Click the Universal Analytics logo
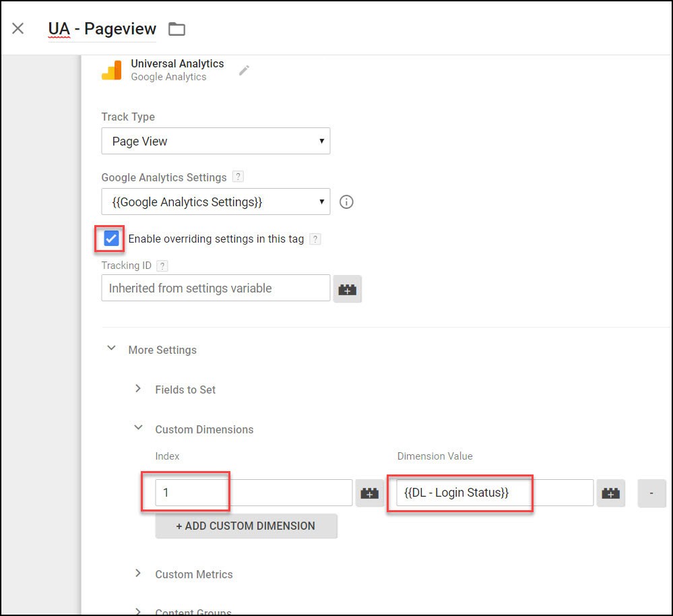 112,69
